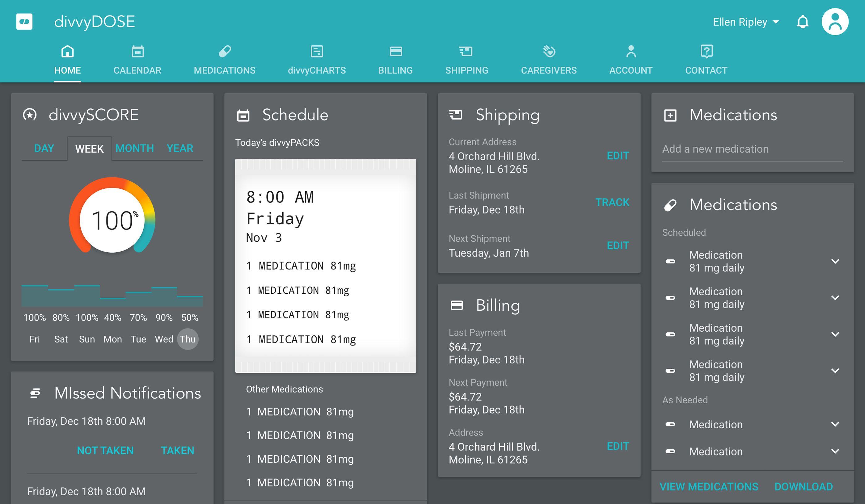Switch divvySCORE to the YEAR tab
Screen dimensions: 865x504
pyautogui.click(x=180, y=148)
